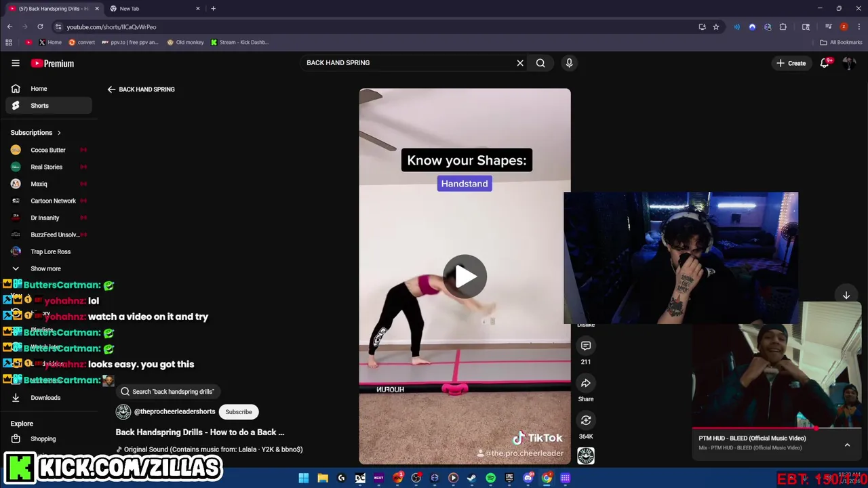Screen dimensions: 868x488
Task: Open Steam from the taskbar
Action: (472, 478)
